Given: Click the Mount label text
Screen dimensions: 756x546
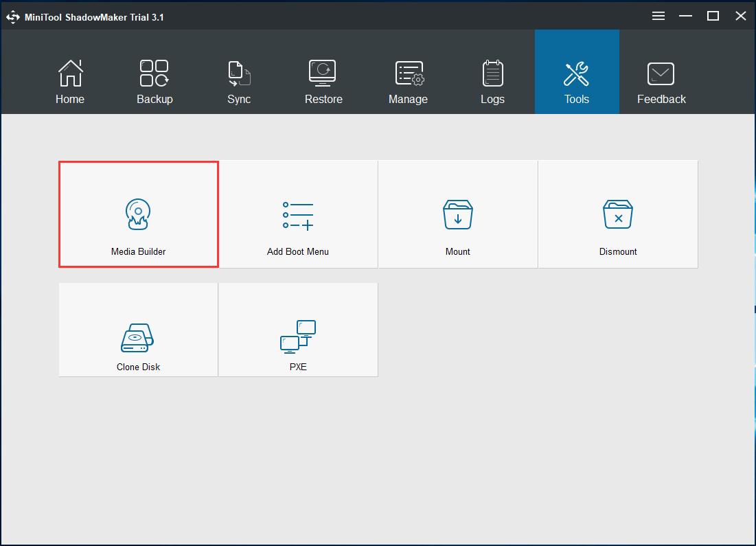Looking at the screenshot, I should pyautogui.click(x=457, y=252).
